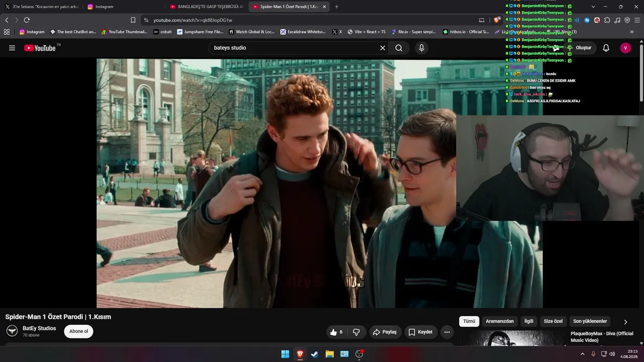The height and width of the screenshot is (362, 644).
Task: Switch to the BANGLADEŞ'TE GASP browser tab
Action: pyautogui.click(x=207, y=7)
